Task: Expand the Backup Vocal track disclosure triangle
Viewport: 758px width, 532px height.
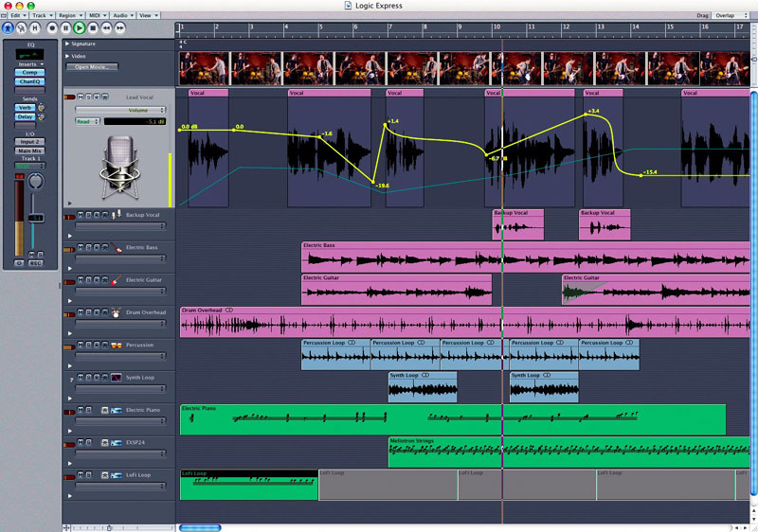Action: [70, 236]
